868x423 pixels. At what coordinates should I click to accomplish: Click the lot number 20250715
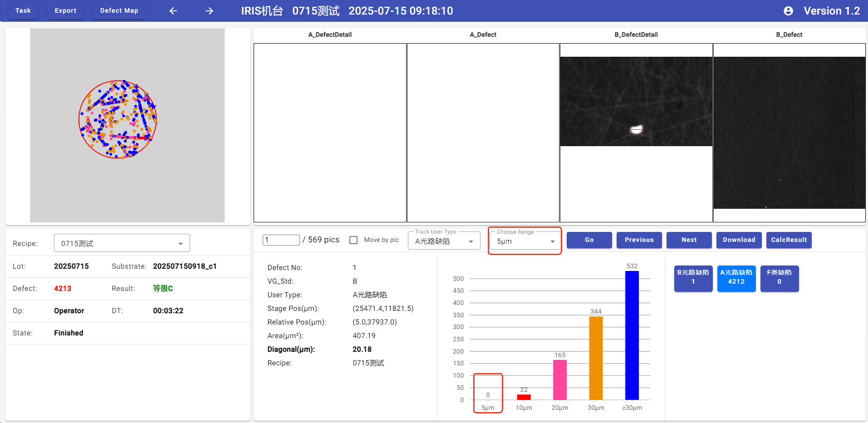coord(71,266)
